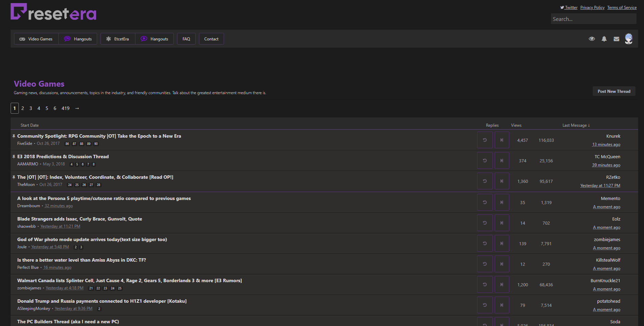
Task: Open last poster potatohead profile
Action: point(608,301)
